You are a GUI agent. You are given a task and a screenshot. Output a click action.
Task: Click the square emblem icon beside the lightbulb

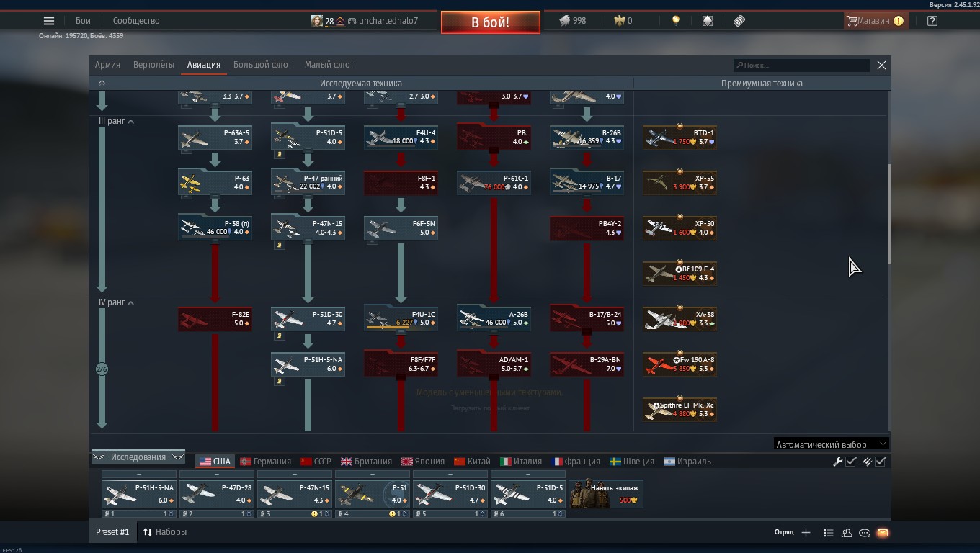click(x=708, y=21)
